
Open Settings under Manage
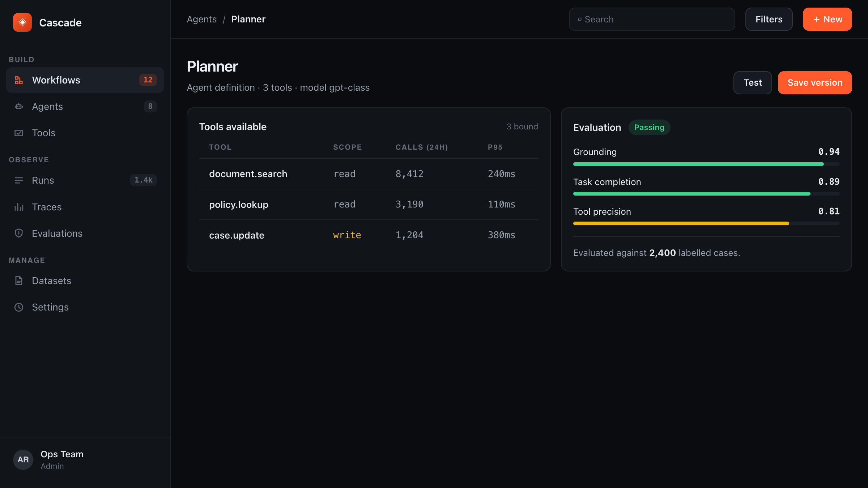pos(85,307)
